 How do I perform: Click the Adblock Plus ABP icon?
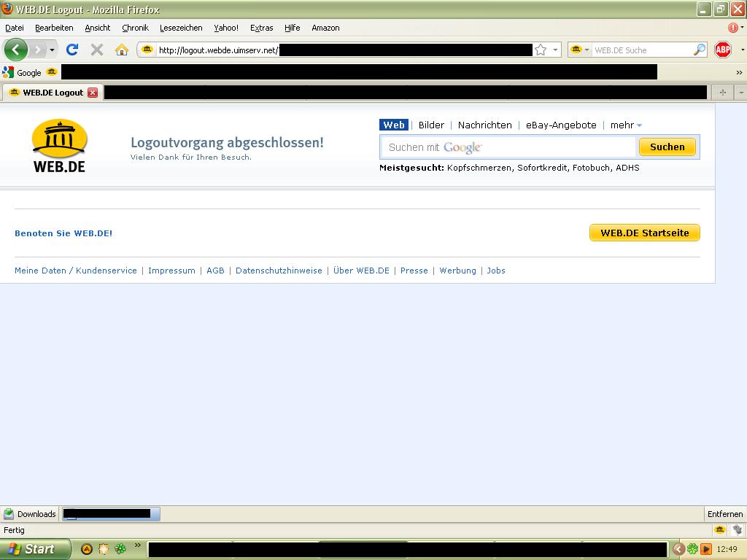point(723,50)
